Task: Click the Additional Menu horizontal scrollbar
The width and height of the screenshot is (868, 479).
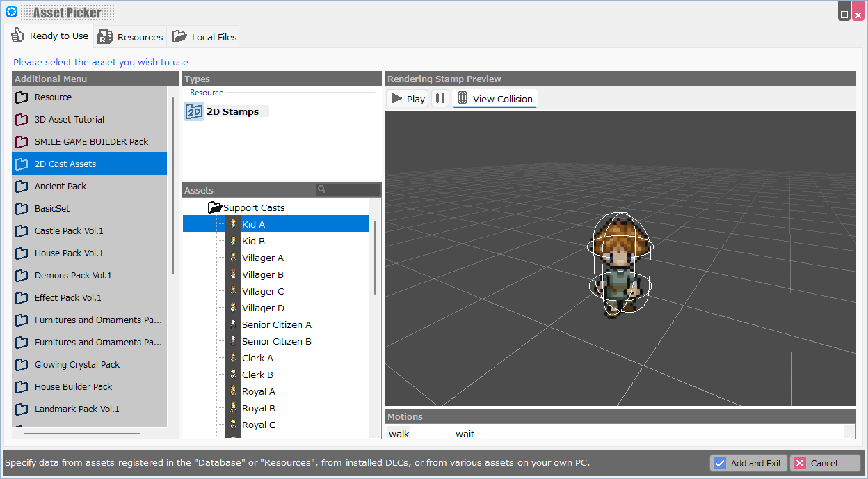Action: coord(81,434)
